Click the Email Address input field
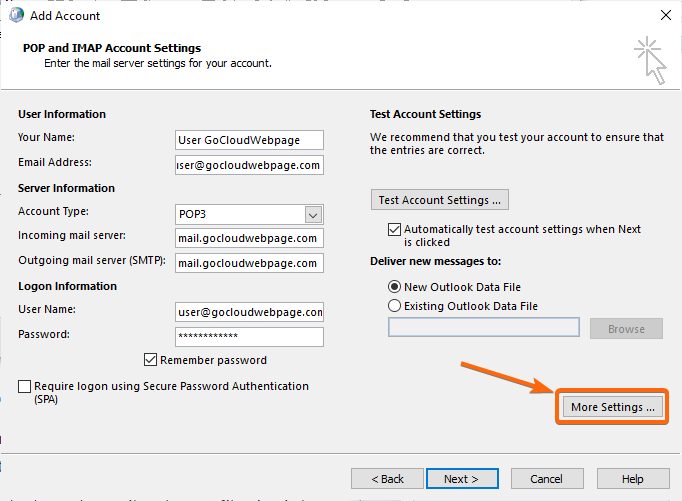Viewport: 682px width, 501px height. tap(249, 165)
